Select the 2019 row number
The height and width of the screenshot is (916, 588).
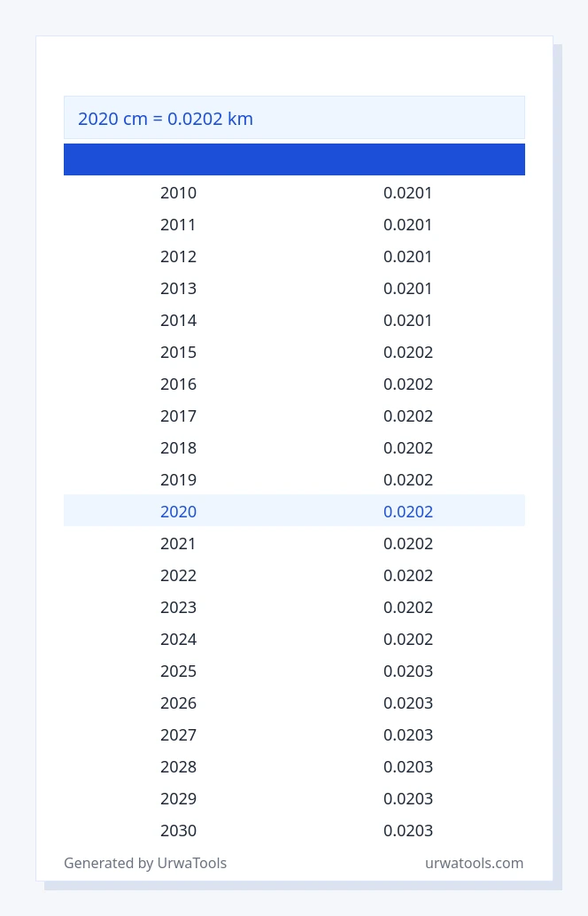(179, 479)
